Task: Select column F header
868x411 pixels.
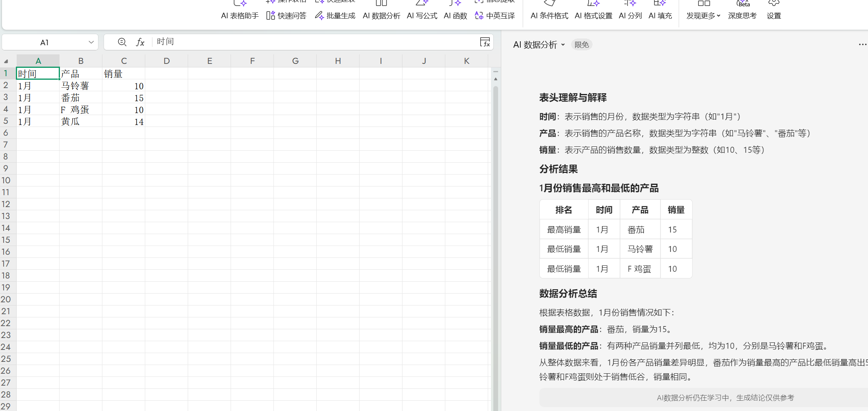Action: (252, 61)
